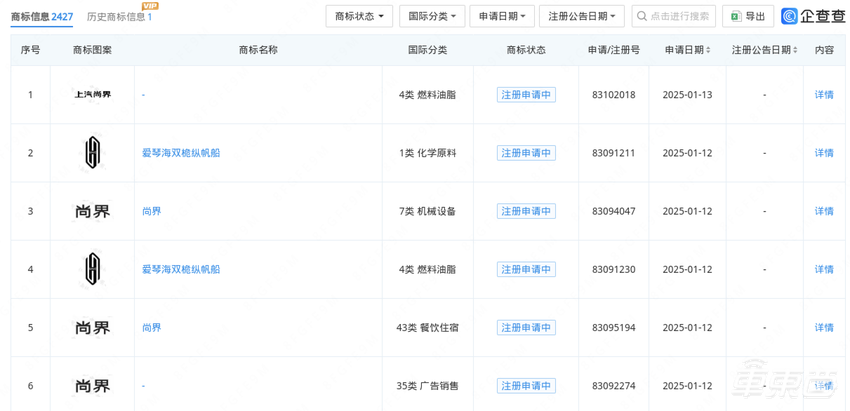Click the 企查查 logo icon

coord(790,16)
